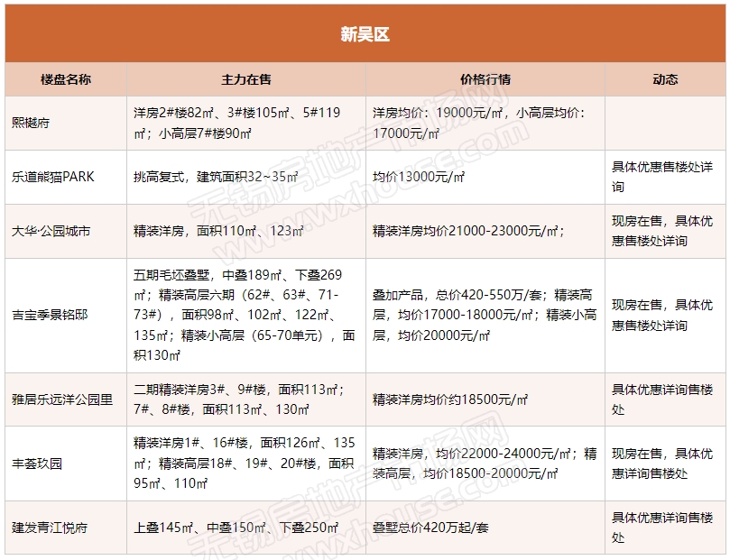The image size is (730, 560).
Task: Click the 均价13000元/㎡ price cell
Action: point(485,178)
